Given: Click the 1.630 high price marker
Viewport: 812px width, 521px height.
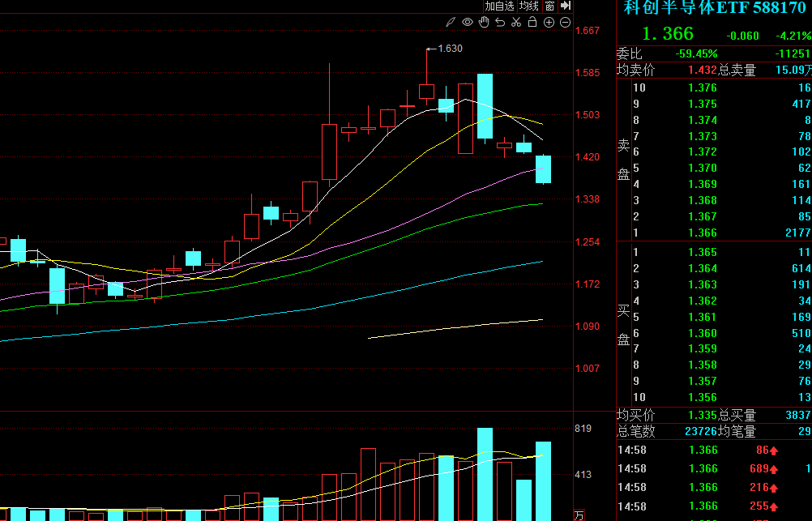Looking at the screenshot, I should (x=449, y=49).
